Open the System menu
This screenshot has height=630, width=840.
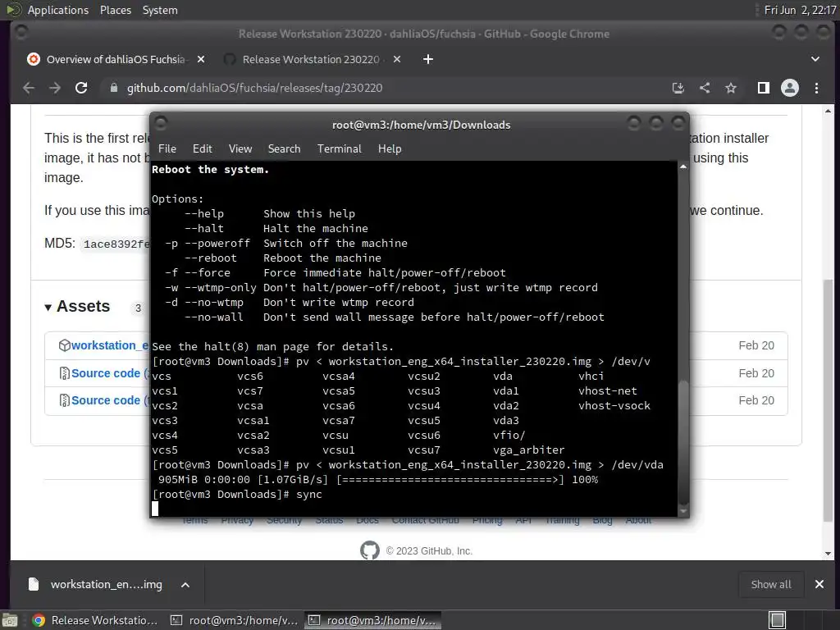tap(160, 10)
